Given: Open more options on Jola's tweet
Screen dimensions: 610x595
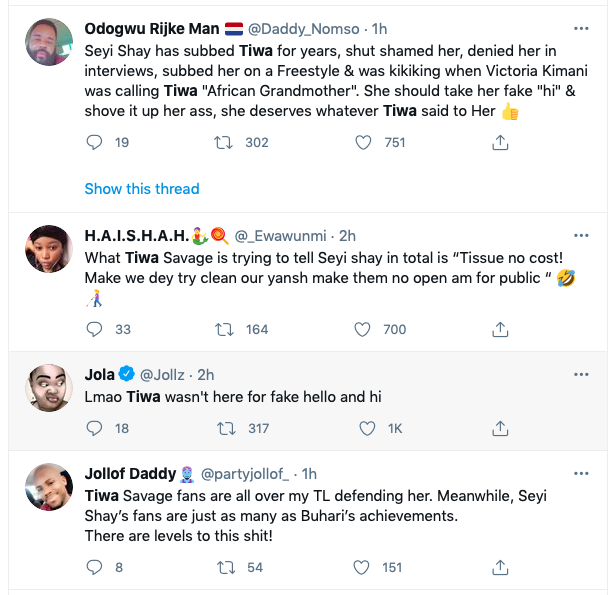Looking at the screenshot, I should coord(582,374).
